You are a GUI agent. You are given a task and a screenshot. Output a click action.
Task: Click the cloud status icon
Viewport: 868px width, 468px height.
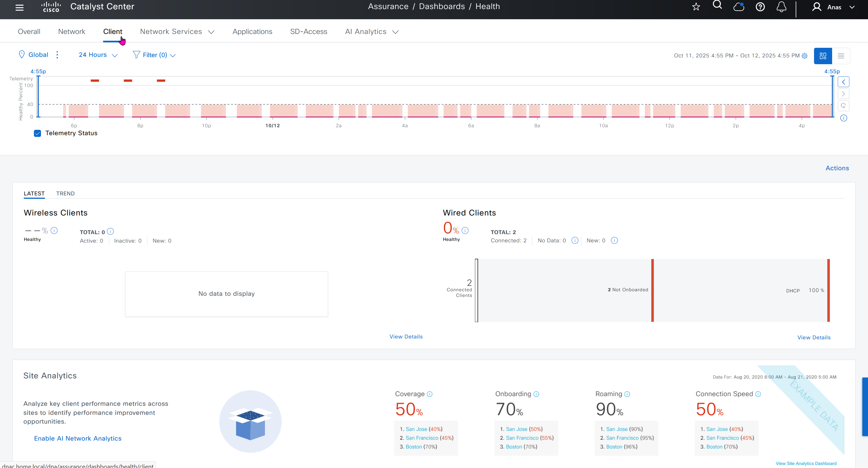pyautogui.click(x=739, y=7)
